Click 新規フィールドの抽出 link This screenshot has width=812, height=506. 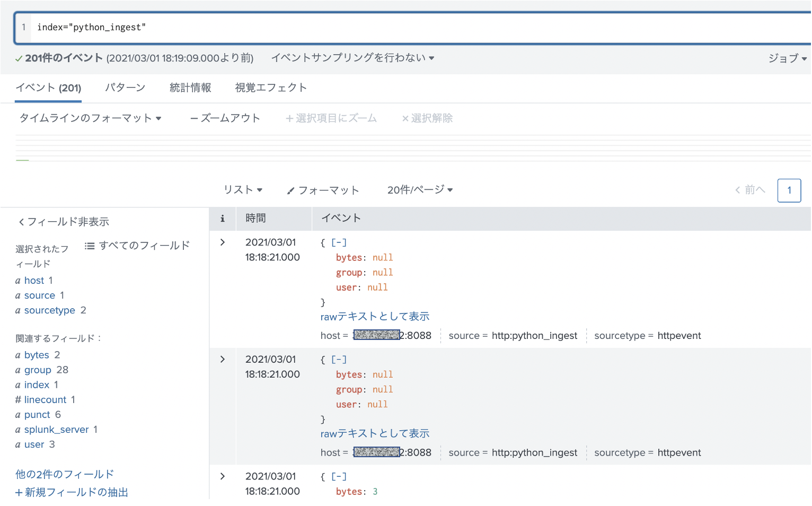tap(72, 492)
